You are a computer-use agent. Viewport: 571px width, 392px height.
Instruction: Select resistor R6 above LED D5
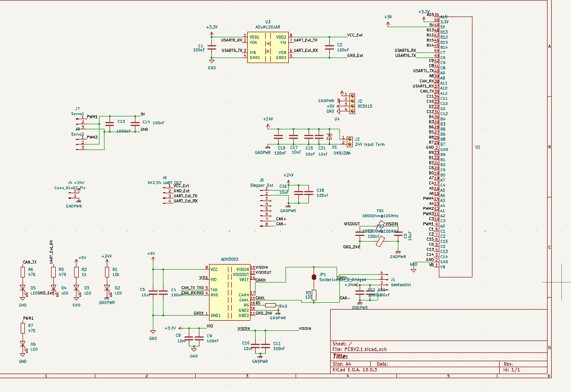[23, 272]
